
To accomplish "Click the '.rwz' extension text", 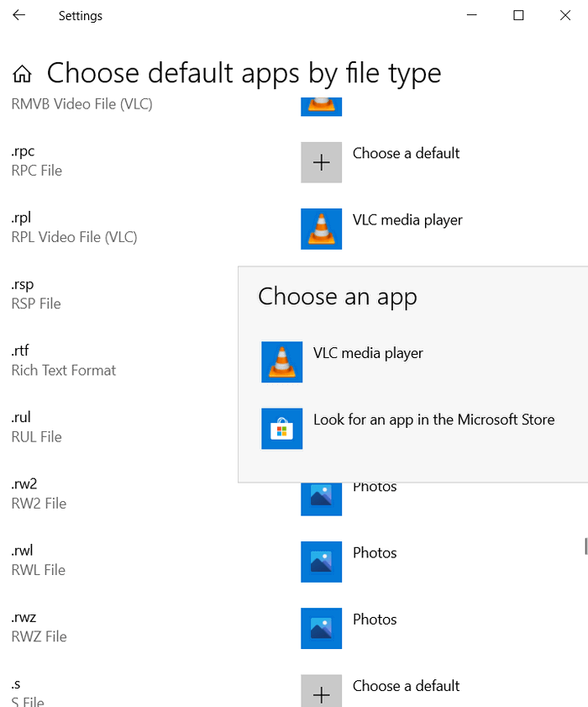I will tap(24, 617).
